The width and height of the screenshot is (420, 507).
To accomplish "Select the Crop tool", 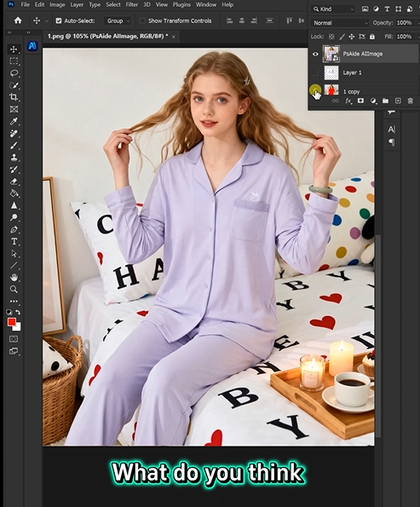I will click(x=14, y=97).
